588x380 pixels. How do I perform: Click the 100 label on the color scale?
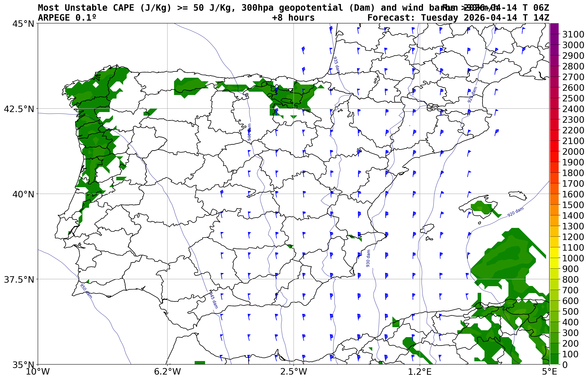(x=570, y=354)
